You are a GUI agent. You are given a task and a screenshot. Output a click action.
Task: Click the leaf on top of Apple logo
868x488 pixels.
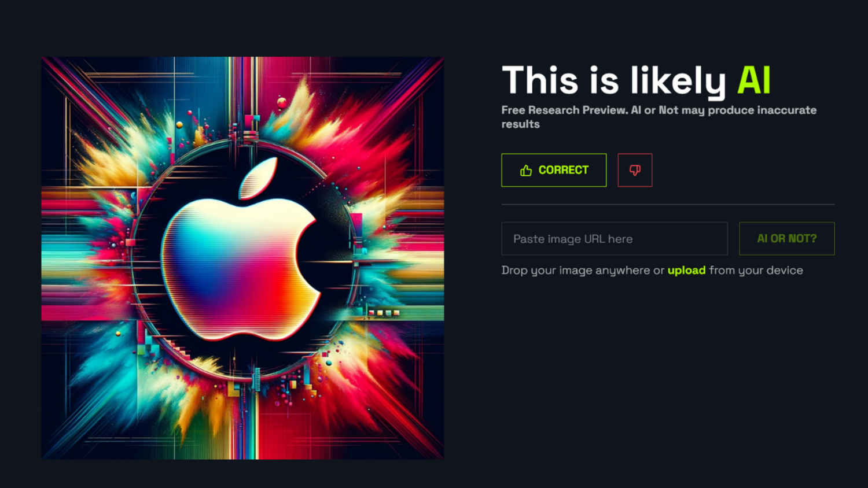coord(258,179)
